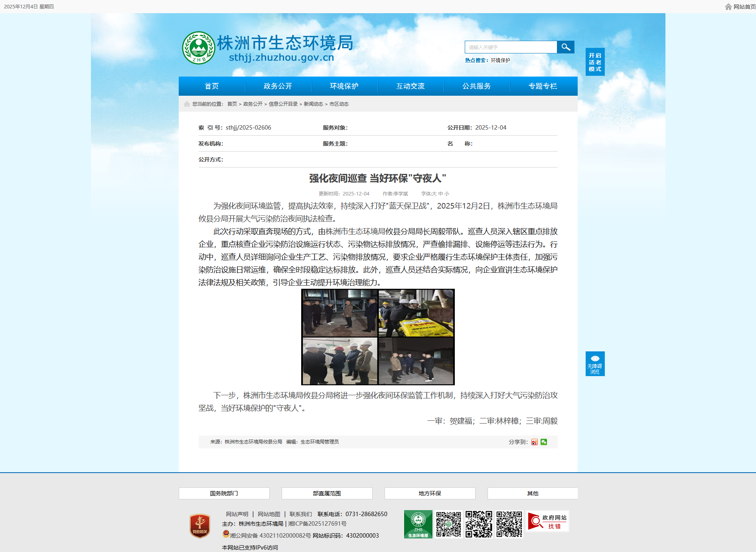The image size is (756, 552).
Task: Set font size to 大
Action: tap(434, 194)
